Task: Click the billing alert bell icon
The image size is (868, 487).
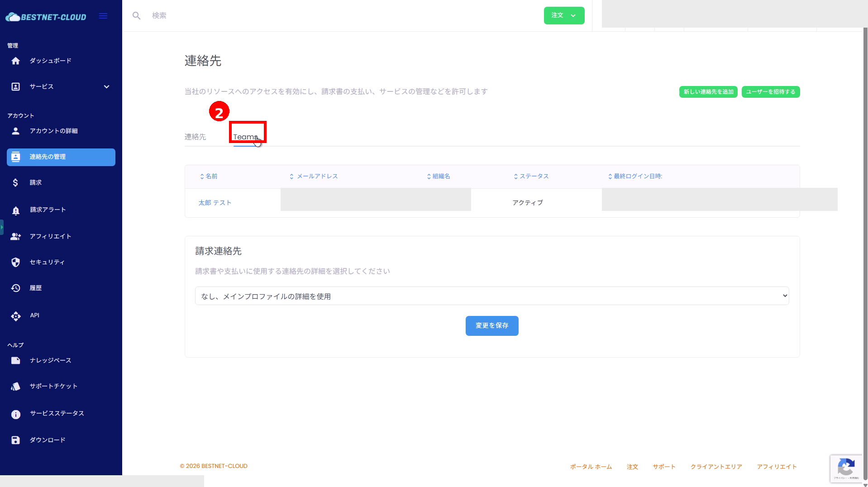Action: [16, 210]
